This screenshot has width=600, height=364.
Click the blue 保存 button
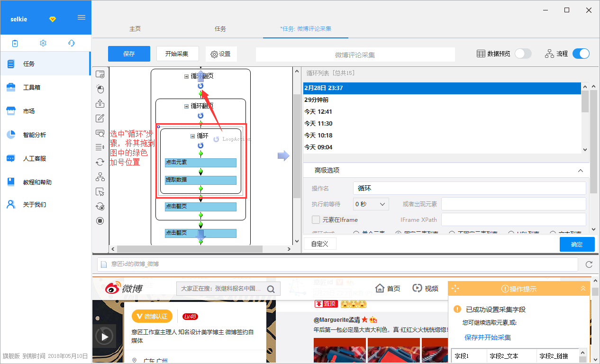pyautogui.click(x=129, y=54)
